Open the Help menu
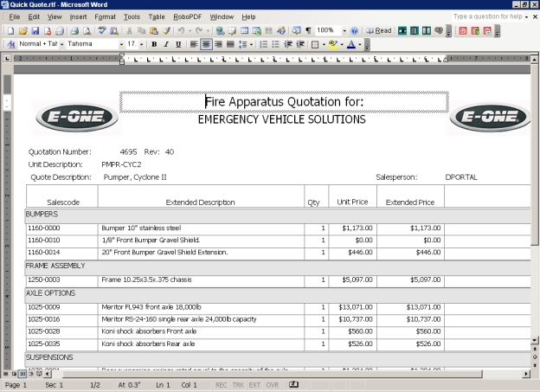This screenshot has height=392, width=540. click(248, 17)
